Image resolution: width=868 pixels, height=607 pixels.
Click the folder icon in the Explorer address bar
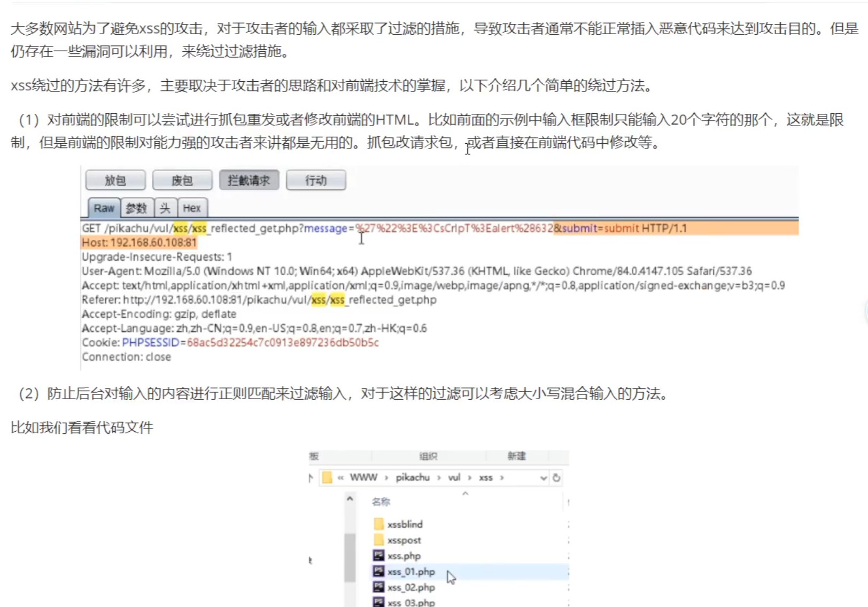[x=327, y=478]
